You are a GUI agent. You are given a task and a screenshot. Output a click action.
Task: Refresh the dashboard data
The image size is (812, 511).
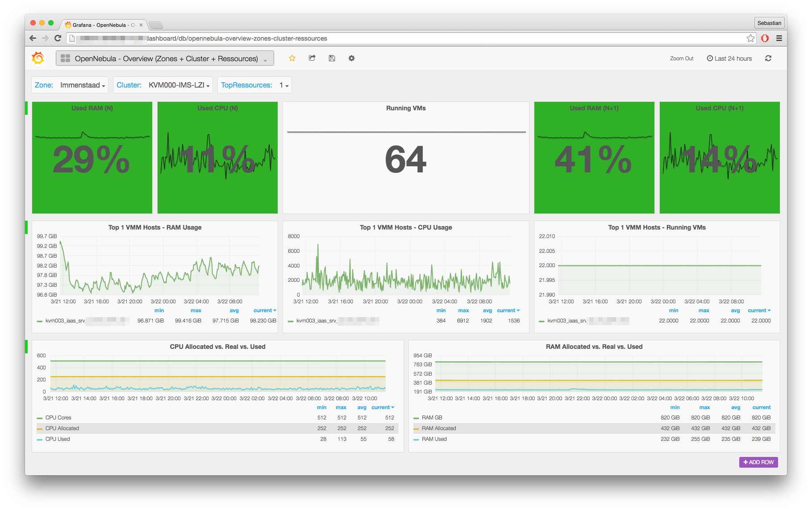point(768,59)
